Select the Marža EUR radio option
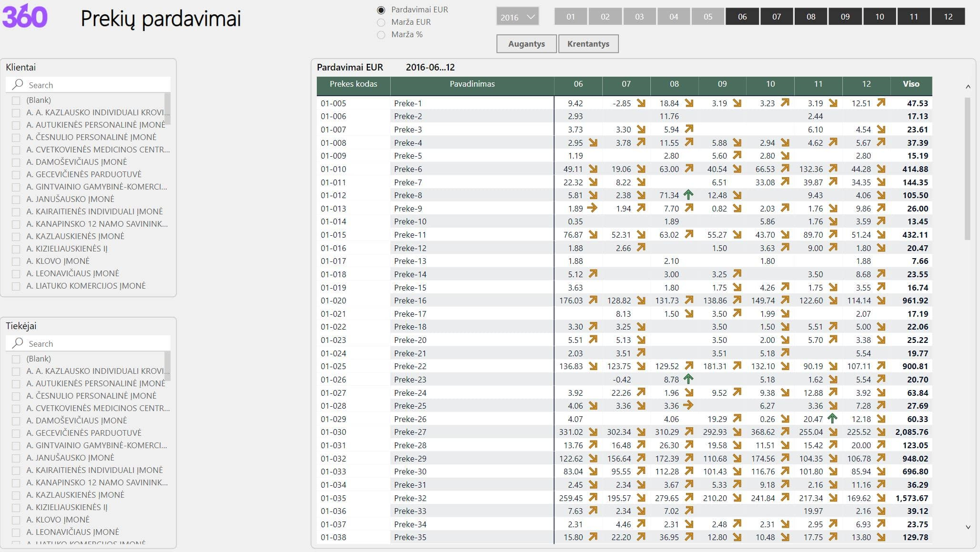The image size is (980, 552). [x=381, y=22]
